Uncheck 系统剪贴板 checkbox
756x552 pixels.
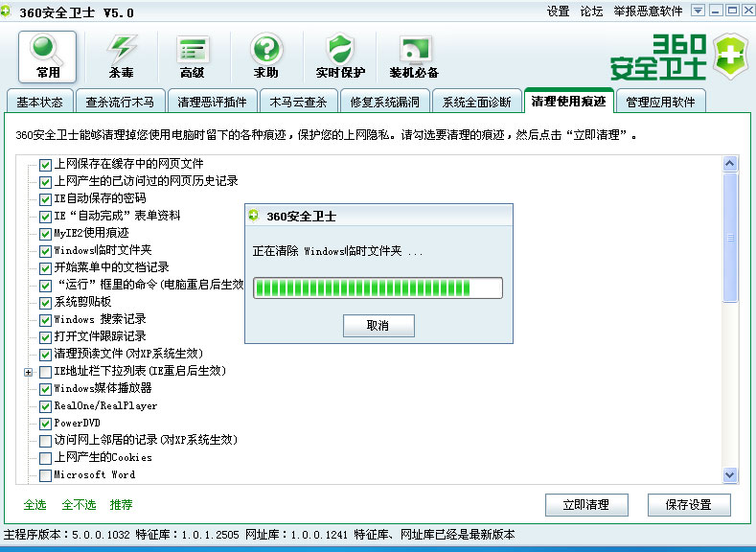tap(45, 303)
